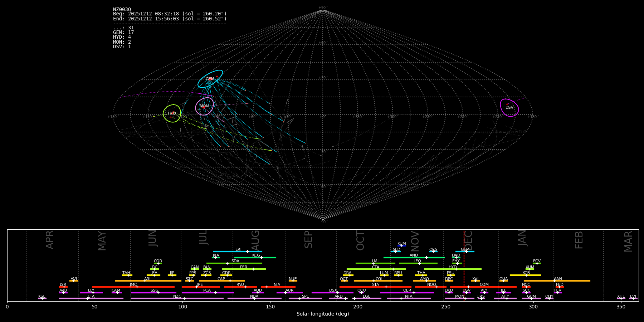Click the DSV radiant ellipse on sky map
The height and width of the screenshot is (322, 644).
(x=509, y=108)
